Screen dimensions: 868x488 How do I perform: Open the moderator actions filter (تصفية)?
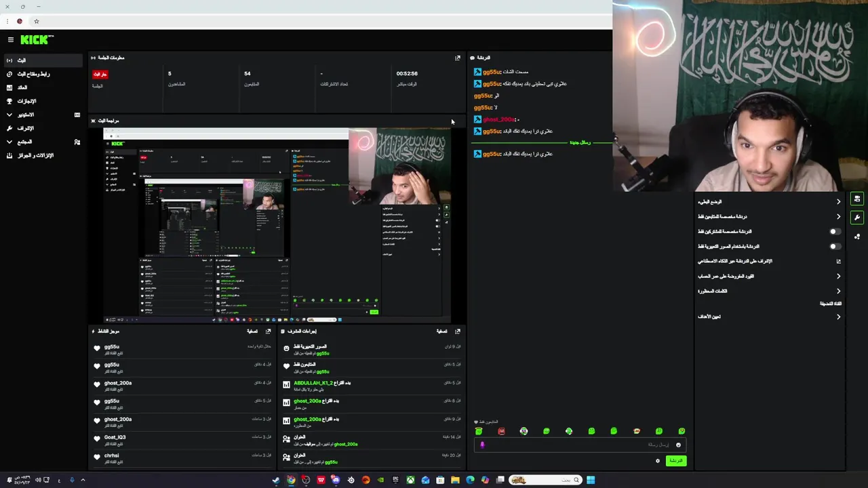[x=441, y=331]
